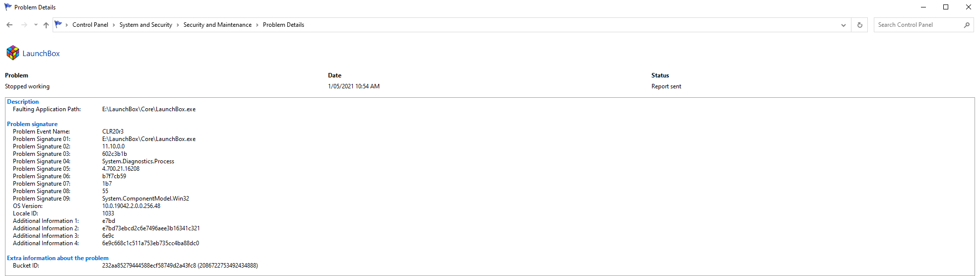Open the recent locations dropdown arrow

pos(36,25)
